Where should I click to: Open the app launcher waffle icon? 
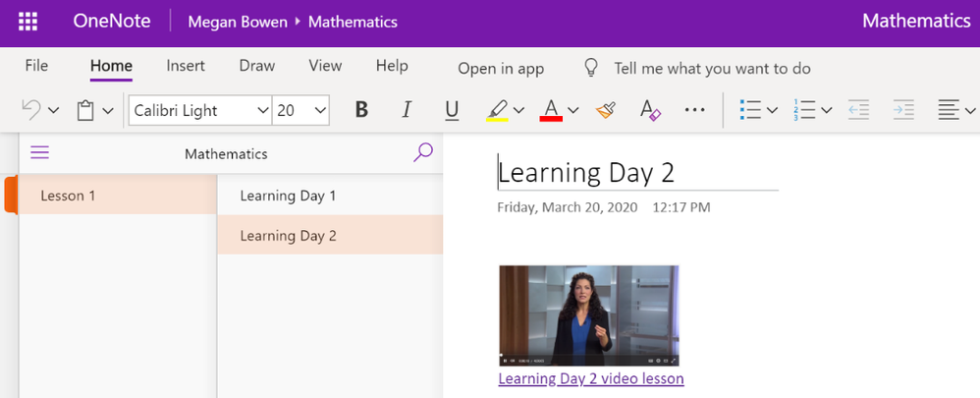[28, 22]
